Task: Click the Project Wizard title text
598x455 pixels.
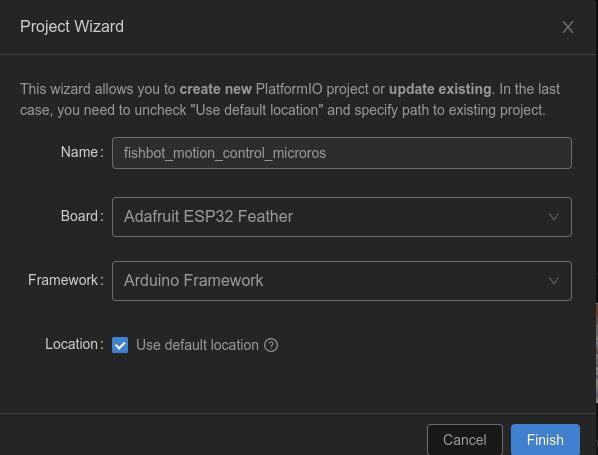Action: tap(72, 27)
